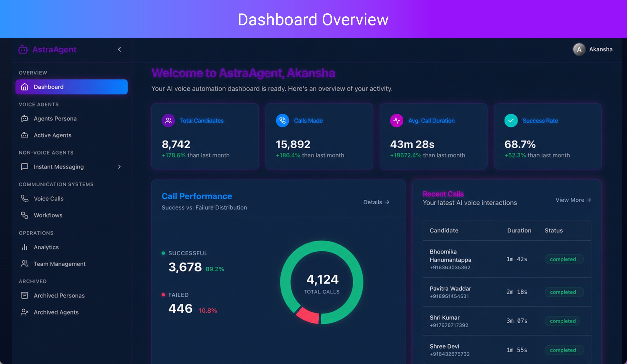This screenshot has height=364, width=627.
Task: Open Archived Agents page
Action: pos(56,312)
